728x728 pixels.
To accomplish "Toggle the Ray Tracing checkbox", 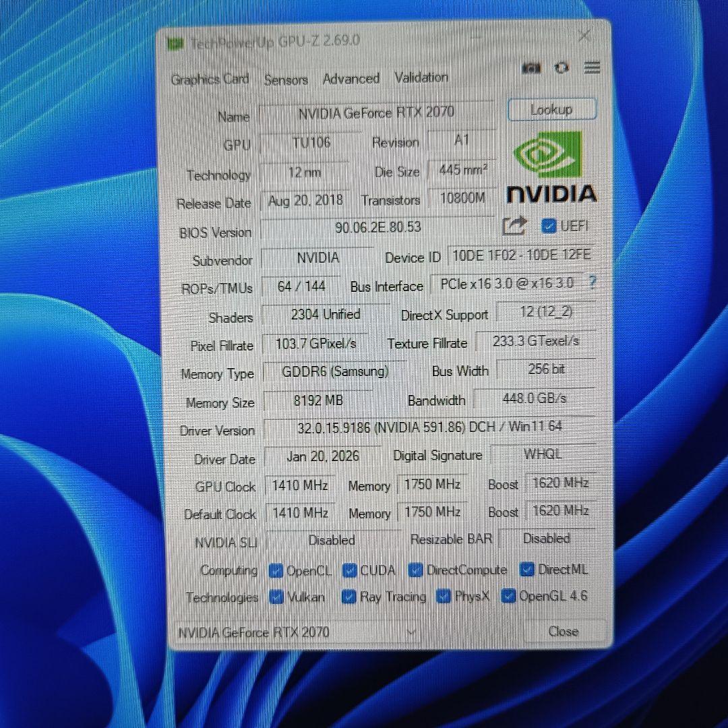I will pyautogui.click(x=348, y=597).
